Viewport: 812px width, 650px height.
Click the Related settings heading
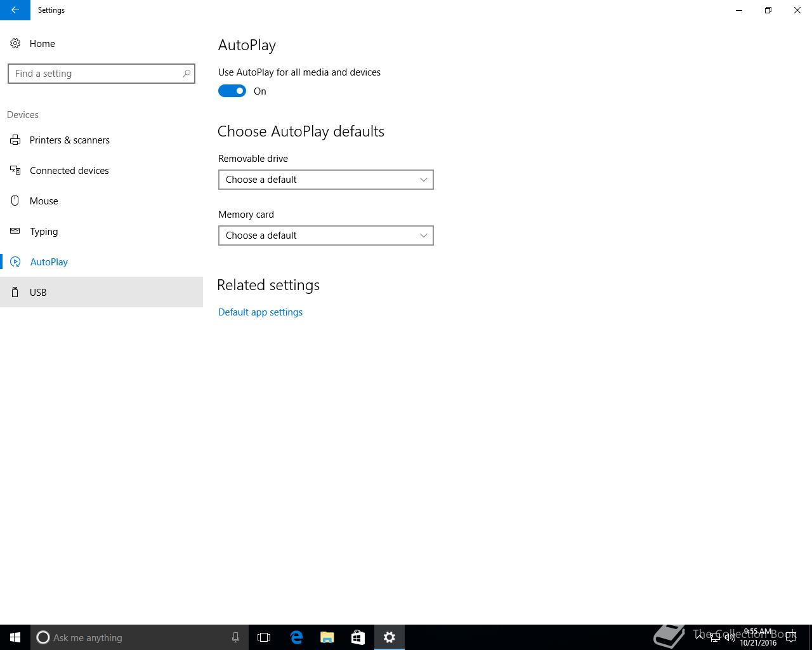click(268, 285)
